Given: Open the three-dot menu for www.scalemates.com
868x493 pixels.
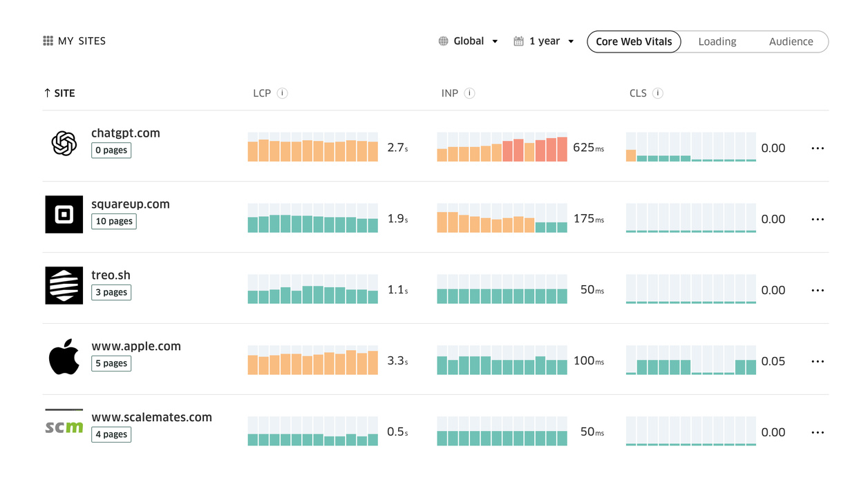Looking at the screenshot, I should pos(818,433).
